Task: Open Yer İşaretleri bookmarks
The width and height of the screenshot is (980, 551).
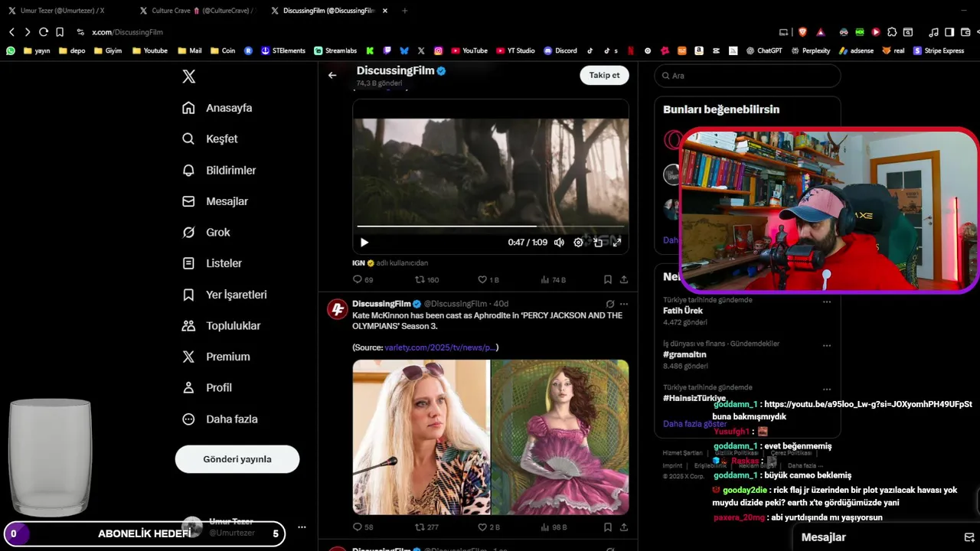Action: pos(224,295)
